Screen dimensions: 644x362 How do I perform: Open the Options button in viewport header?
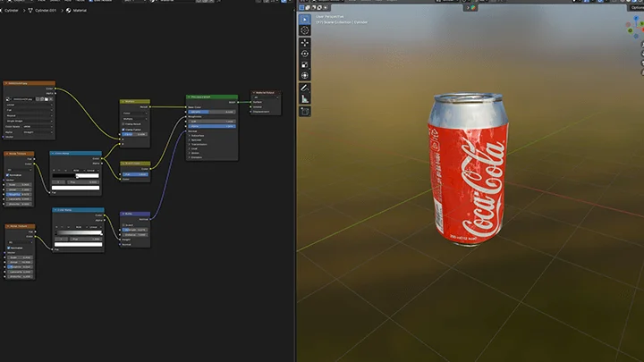click(637, 7)
